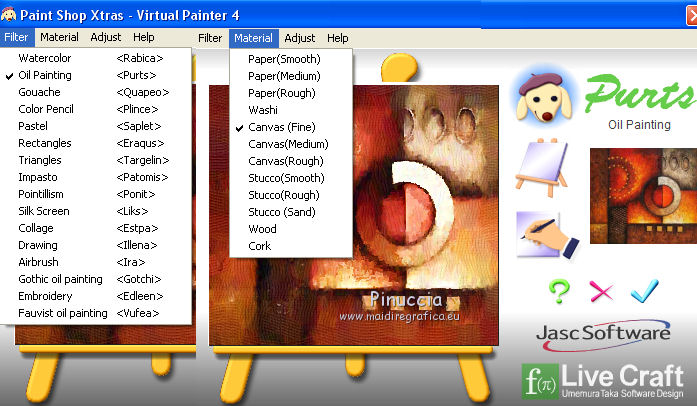
Task: Click the Oil Painting label under Purts
Action: 639,125
